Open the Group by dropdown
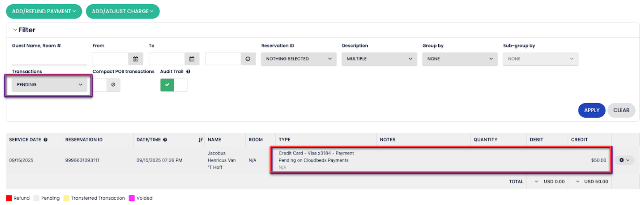The image size is (644, 205). [460, 59]
